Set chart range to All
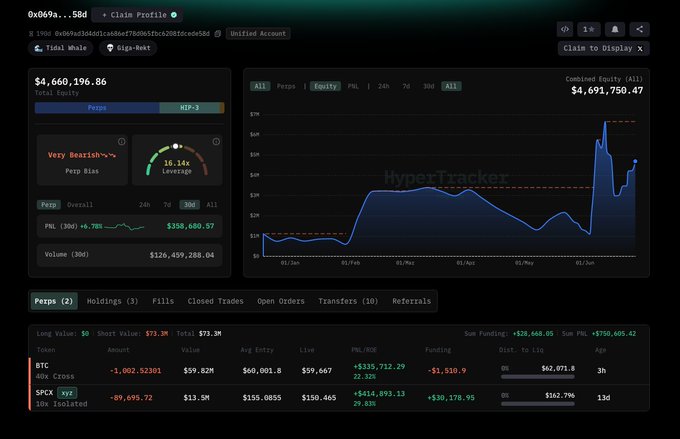The image size is (680, 439). click(x=451, y=86)
